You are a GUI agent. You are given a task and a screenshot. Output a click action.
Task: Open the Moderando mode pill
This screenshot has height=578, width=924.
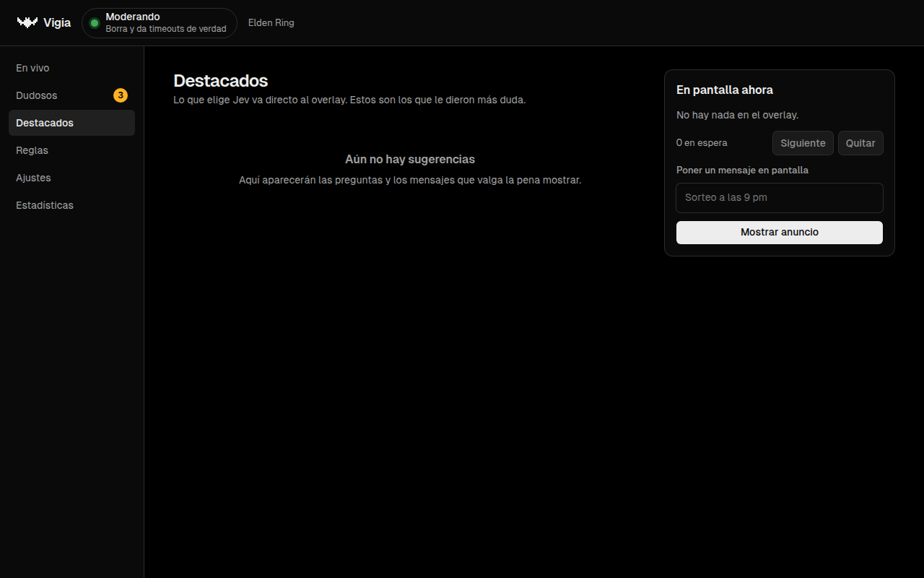(160, 23)
